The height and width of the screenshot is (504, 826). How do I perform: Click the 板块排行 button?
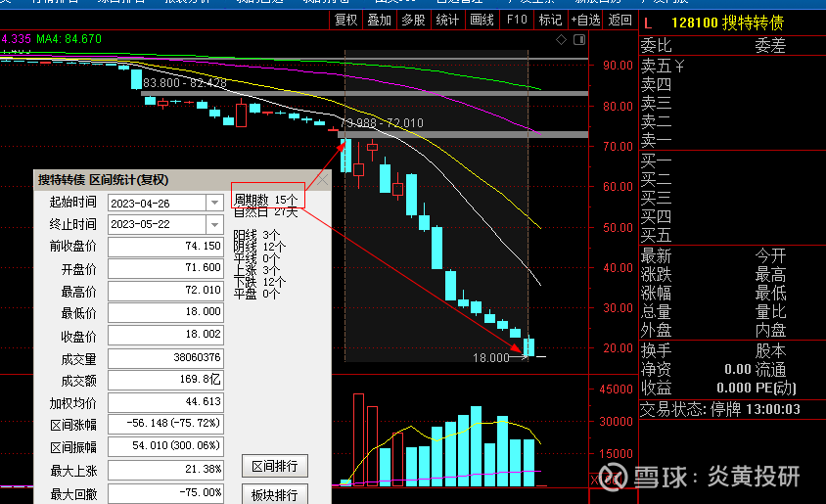click(x=274, y=494)
